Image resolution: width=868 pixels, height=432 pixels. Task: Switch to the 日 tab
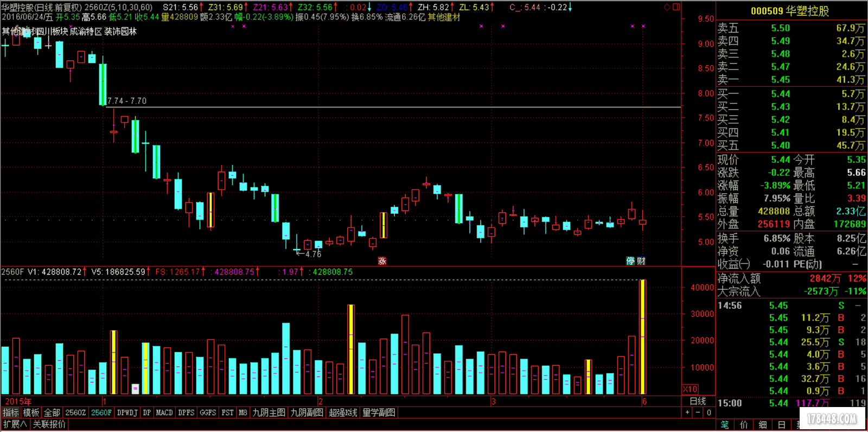781,424
